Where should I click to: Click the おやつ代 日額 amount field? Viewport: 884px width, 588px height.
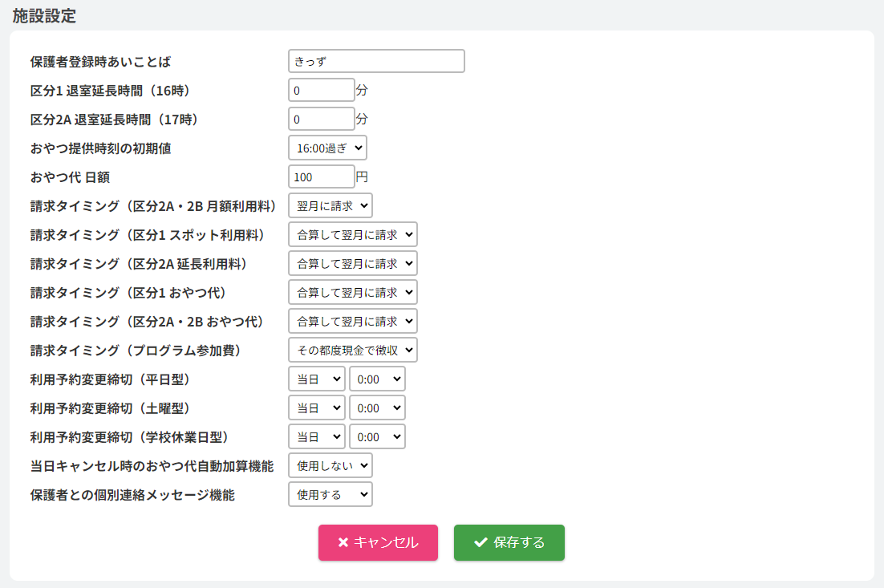pos(321,176)
